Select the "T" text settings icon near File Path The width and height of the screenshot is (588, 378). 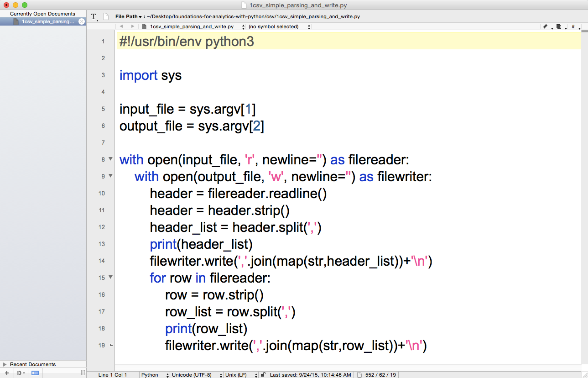click(x=94, y=16)
